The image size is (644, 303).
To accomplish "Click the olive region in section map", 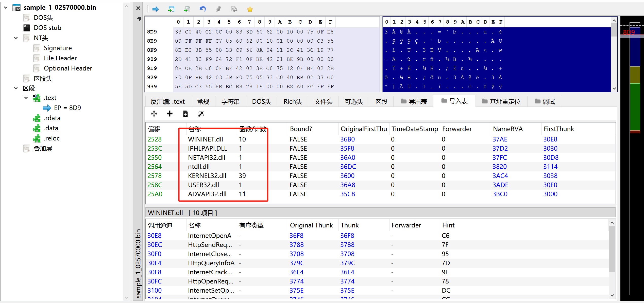I will pyautogui.click(x=635, y=75).
